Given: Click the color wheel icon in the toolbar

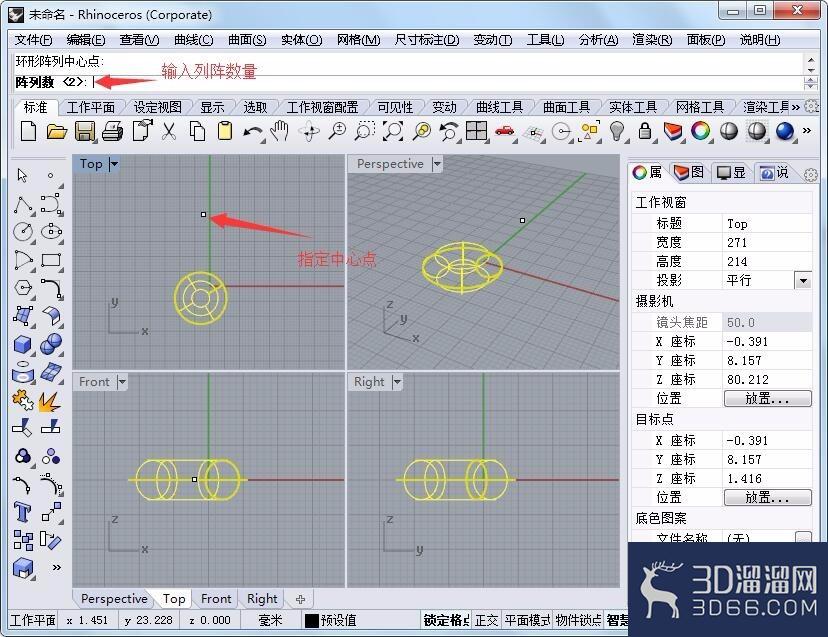Looking at the screenshot, I should pos(701,130).
